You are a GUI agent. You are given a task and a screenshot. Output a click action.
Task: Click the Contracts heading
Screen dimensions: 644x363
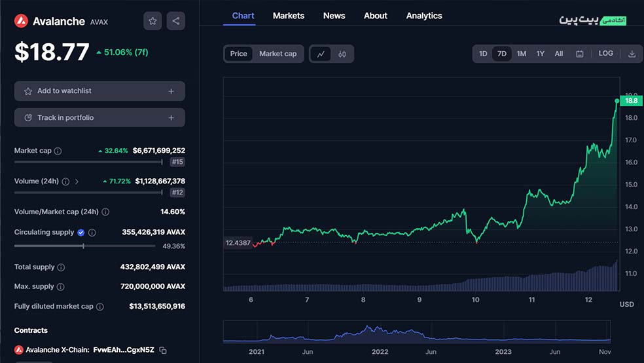tap(31, 330)
